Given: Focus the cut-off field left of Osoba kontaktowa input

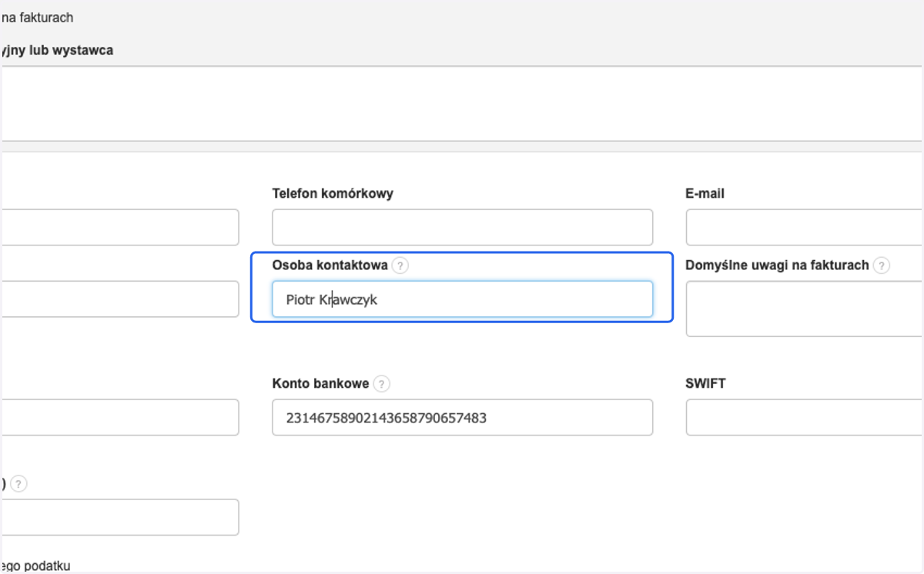Looking at the screenshot, I should pos(119,299).
